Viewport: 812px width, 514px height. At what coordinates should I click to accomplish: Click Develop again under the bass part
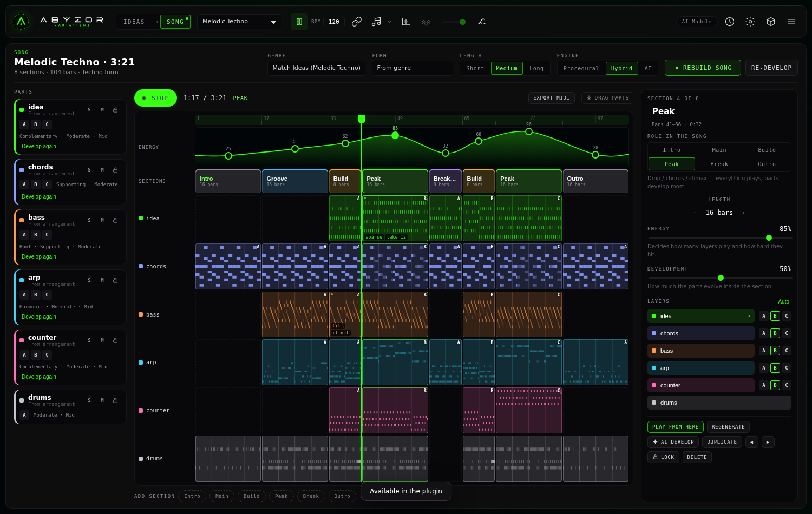coord(39,256)
